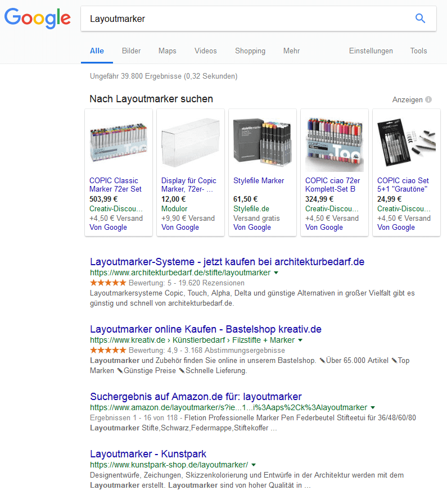Open Layoutmarker online Kaufen Bastelshop kreativ.de result

[x=206, y=329]
